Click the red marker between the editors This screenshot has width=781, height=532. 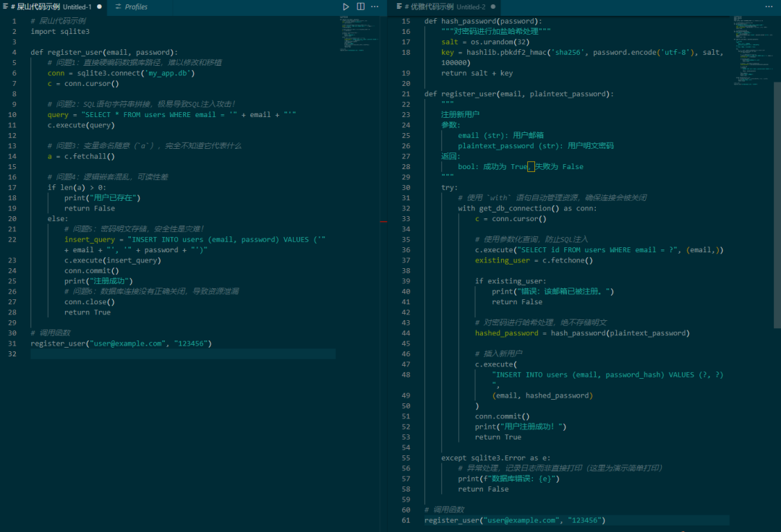pos(383,221)
